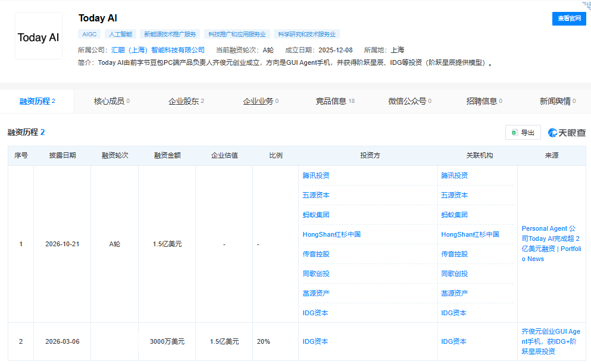This screenshot has height=364, width=591.
Task: Click the 企业估值 column header
Action: [x=224, y=155]
